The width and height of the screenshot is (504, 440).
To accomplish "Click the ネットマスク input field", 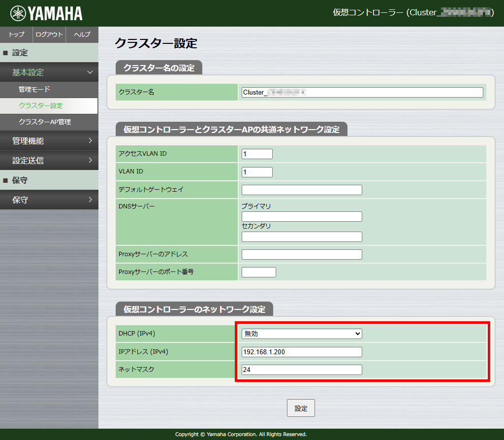I will pos(302,370).
